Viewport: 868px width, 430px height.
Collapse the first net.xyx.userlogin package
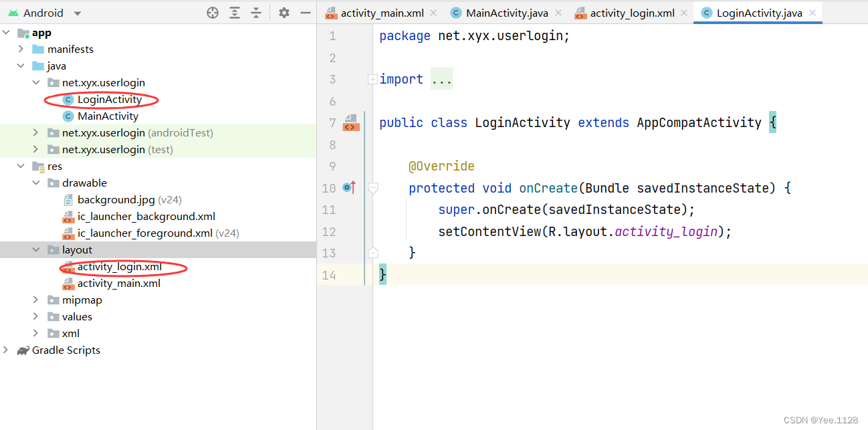36,82
